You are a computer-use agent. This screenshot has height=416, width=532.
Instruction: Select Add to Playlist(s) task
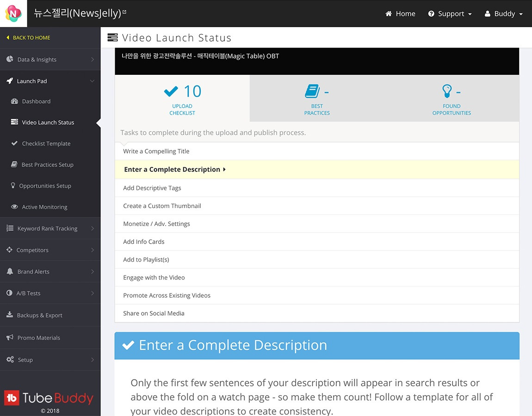pyautogui.click(x=317, y=260)
